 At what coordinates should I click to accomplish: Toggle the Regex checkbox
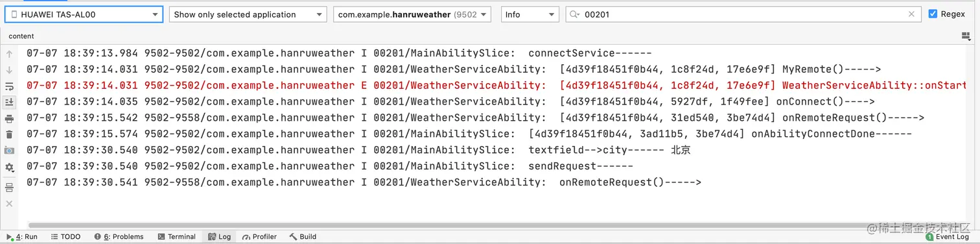tap(933, 14)
